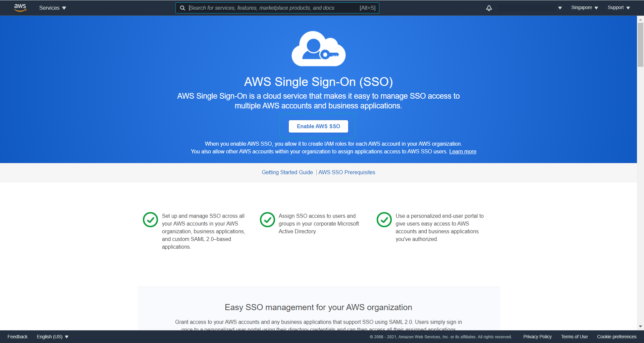
Task: Open the Services menu
Action: (52, 8)
